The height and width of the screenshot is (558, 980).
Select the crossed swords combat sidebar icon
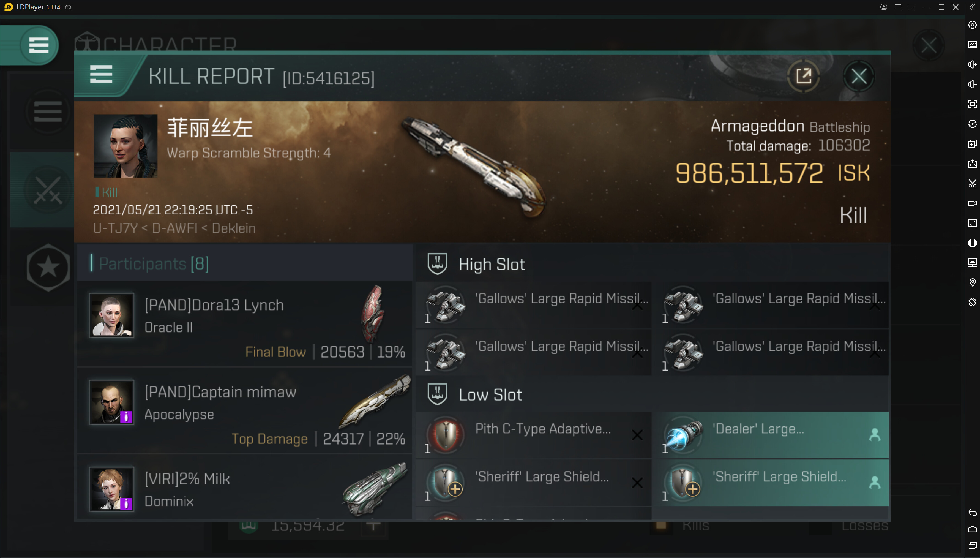point(48,190)
